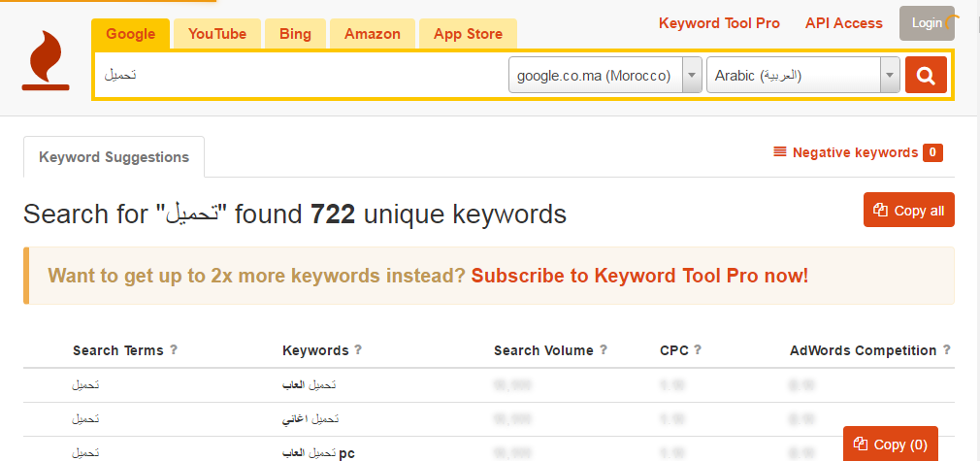Click the Keyword Tool flame logo
Viewport: 980px width, 461px height.
point(46,61)
